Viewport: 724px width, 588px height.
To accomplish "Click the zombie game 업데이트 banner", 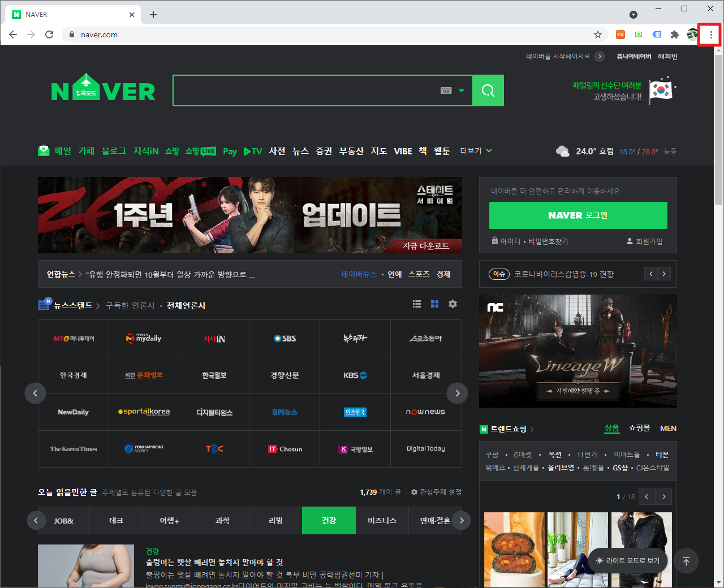I will coord(250,215).
